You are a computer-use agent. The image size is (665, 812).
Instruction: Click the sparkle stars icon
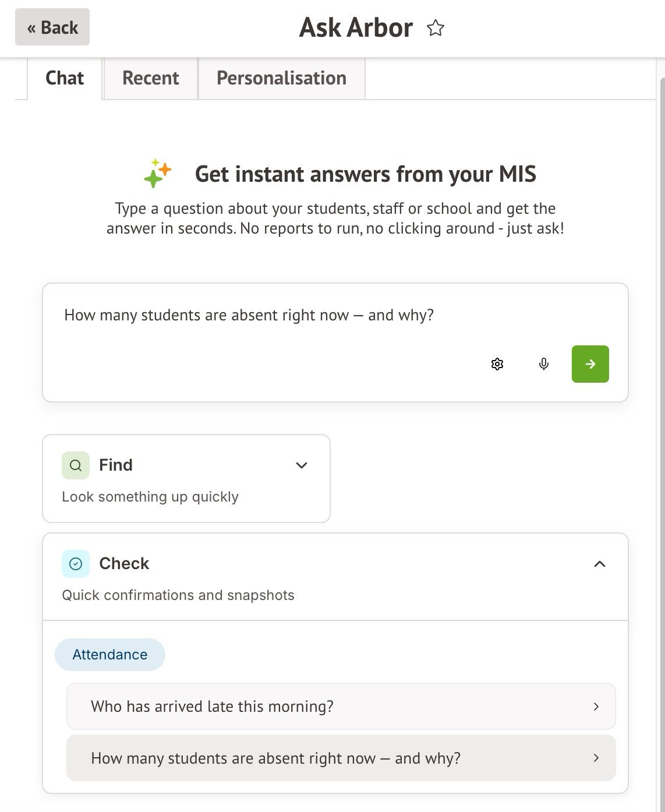(158, 174)
